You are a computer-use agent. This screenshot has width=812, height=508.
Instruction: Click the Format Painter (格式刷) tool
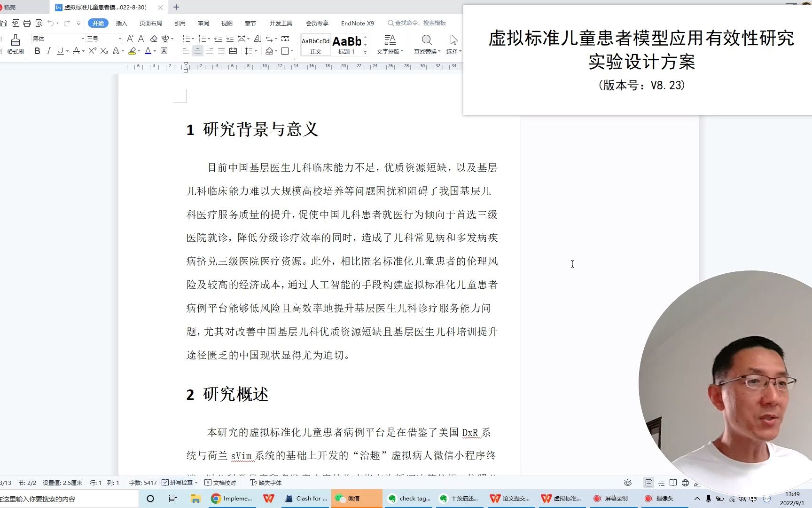click(x=15, y=45)
